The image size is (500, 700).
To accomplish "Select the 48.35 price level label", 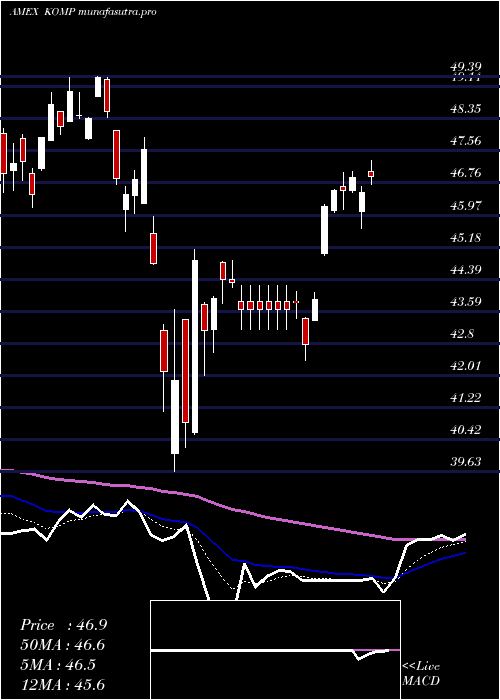I will click(x=467, y=108).
